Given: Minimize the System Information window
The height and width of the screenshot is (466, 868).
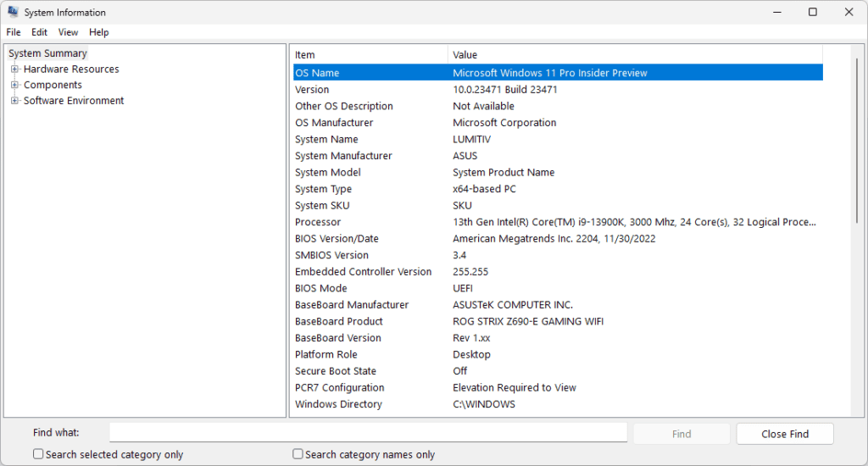Looking at the screenshot, I should (x=777, y=12).
